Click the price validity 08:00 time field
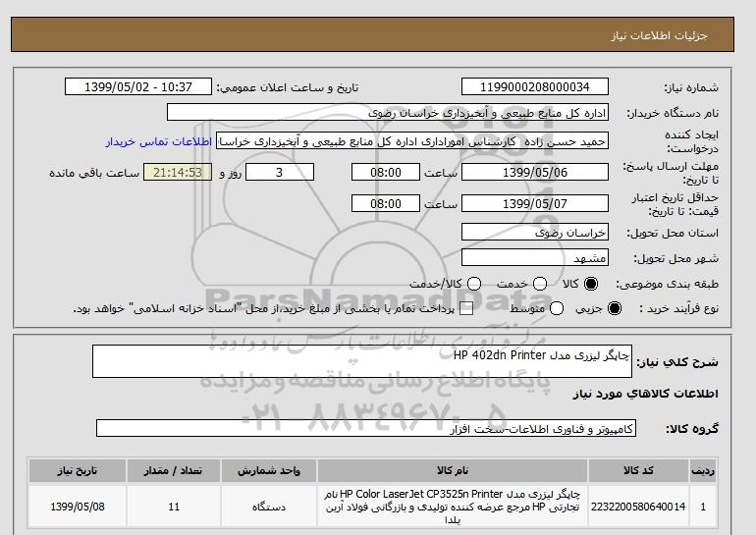Viewport: 756px width, 535px height. coord(386,203)
